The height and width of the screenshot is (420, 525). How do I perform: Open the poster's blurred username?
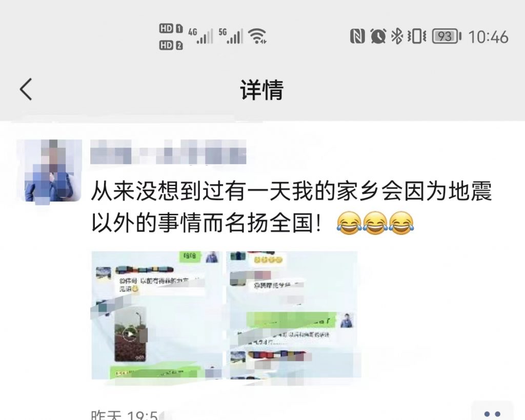[168, 152]
